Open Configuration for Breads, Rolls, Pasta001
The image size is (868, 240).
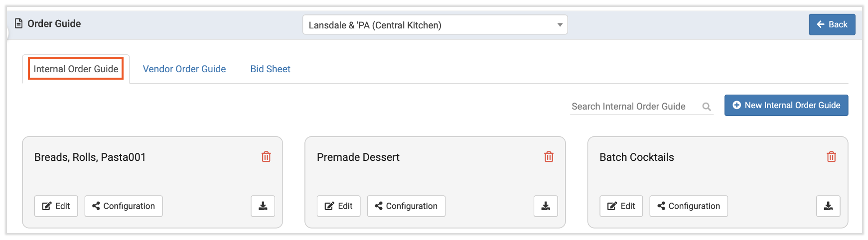click(124, 206)
